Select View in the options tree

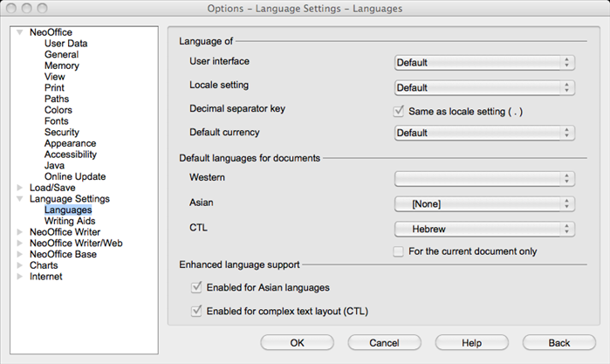pyautogui.click(x=55, y=77)
